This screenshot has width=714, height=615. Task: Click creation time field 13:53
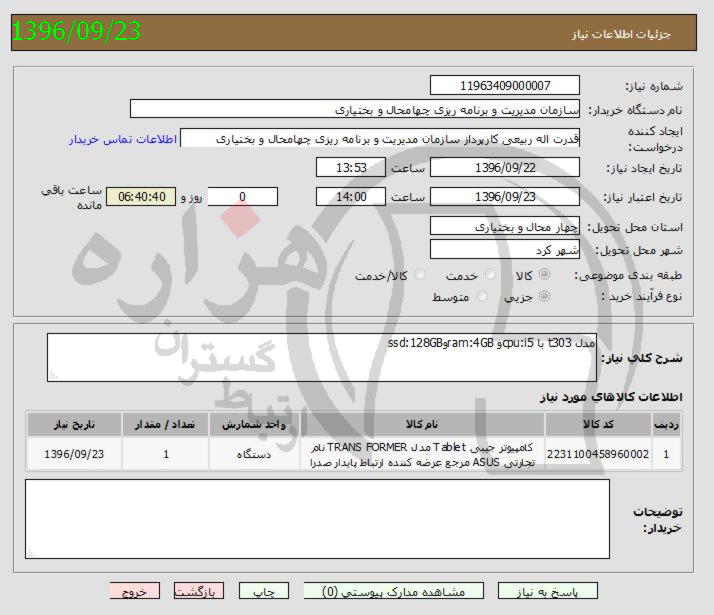[x=351, y=168]
